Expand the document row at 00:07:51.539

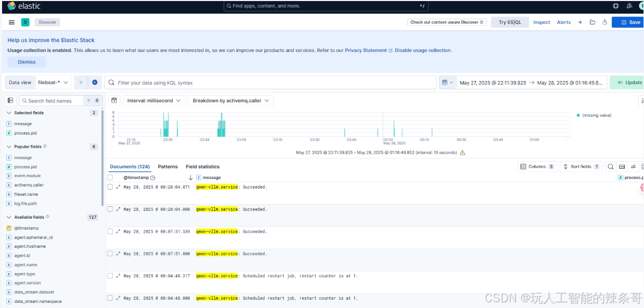pyautogui.click(x=118, y=232)
